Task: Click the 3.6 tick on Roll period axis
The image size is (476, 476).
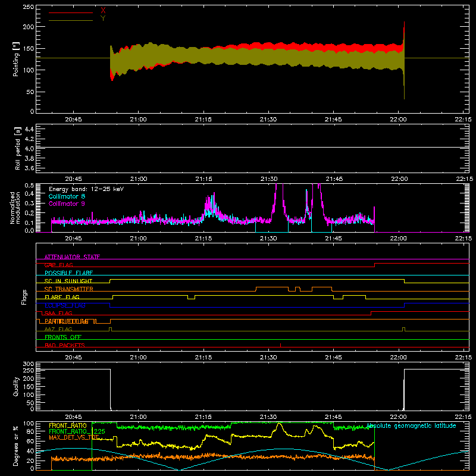Action: 29,168
